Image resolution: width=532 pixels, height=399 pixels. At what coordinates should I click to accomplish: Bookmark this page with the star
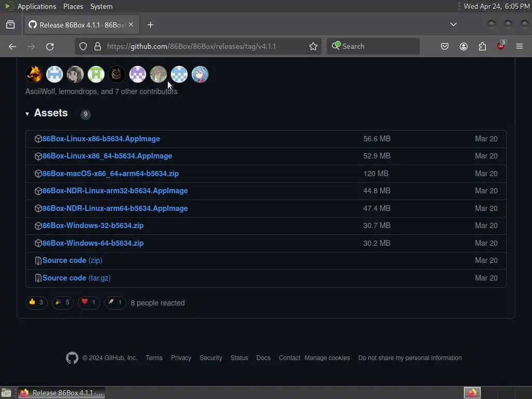313,46
